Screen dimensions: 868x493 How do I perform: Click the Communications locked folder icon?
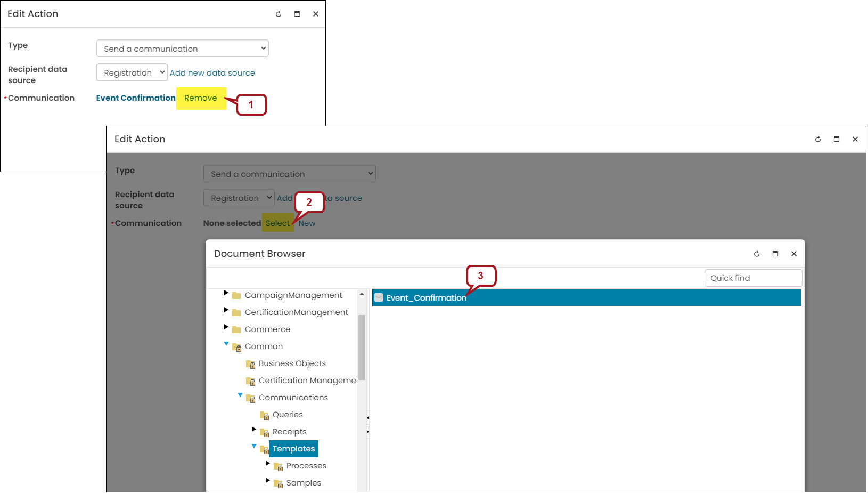251,398
